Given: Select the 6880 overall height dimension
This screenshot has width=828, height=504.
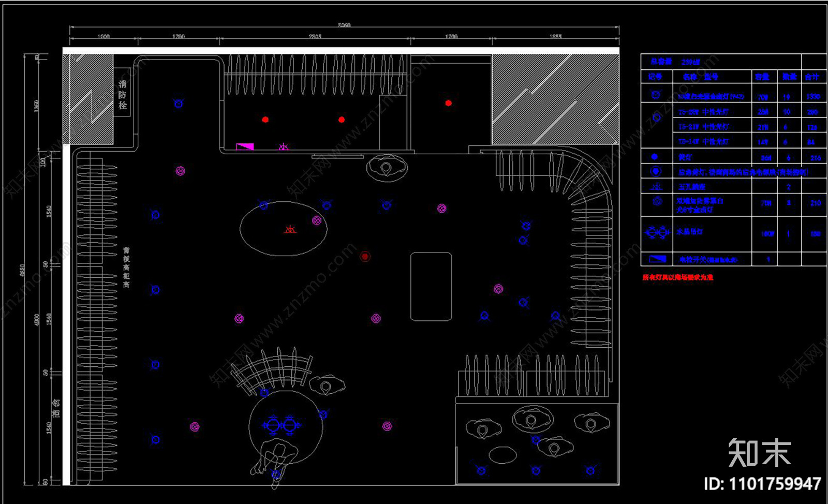Looking at the screenshot, I should pos(22,271).
